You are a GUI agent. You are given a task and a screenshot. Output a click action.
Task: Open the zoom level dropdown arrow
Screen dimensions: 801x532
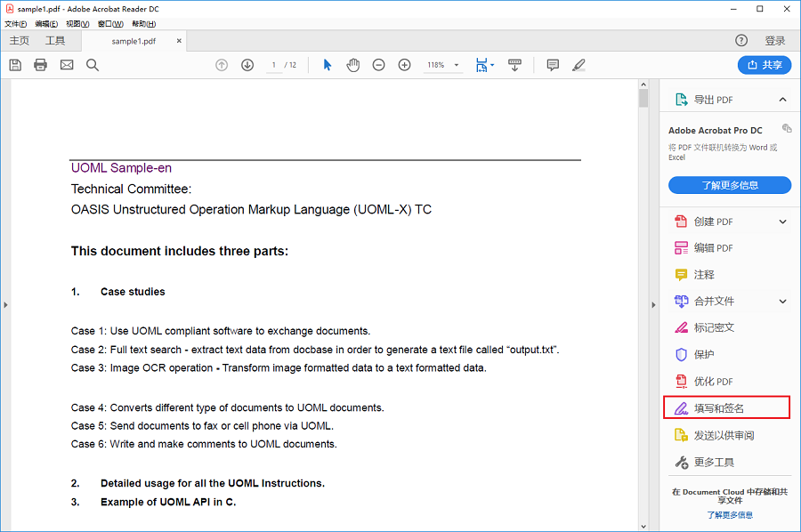click(457, 65)
